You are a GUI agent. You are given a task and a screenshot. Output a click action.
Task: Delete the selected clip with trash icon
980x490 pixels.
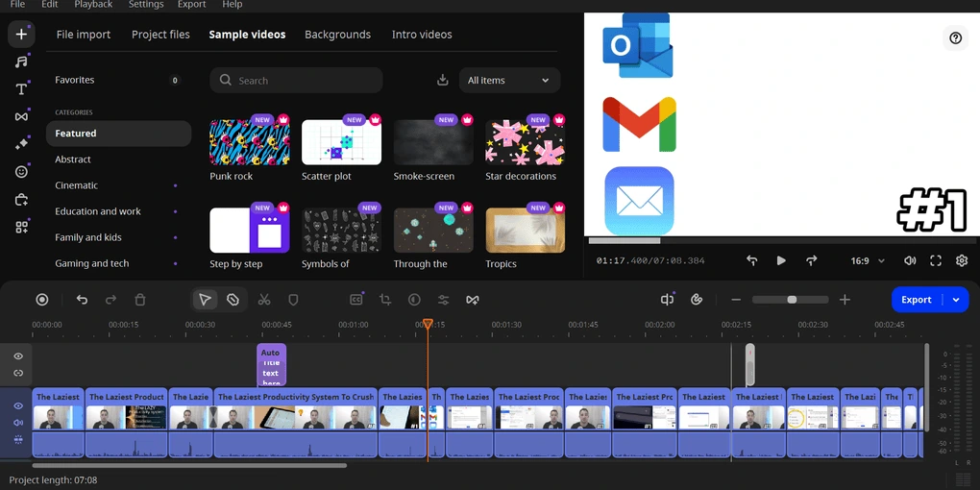pos(140,300)
